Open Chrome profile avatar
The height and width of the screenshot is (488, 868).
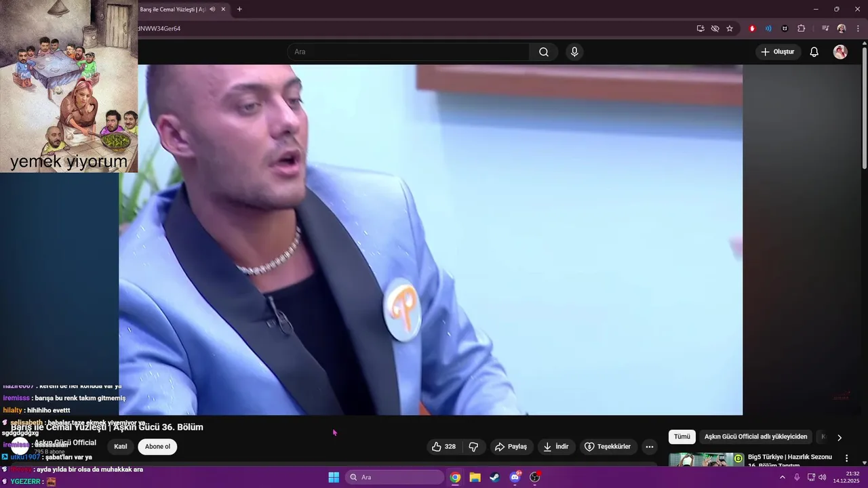[x=842, y=28]
